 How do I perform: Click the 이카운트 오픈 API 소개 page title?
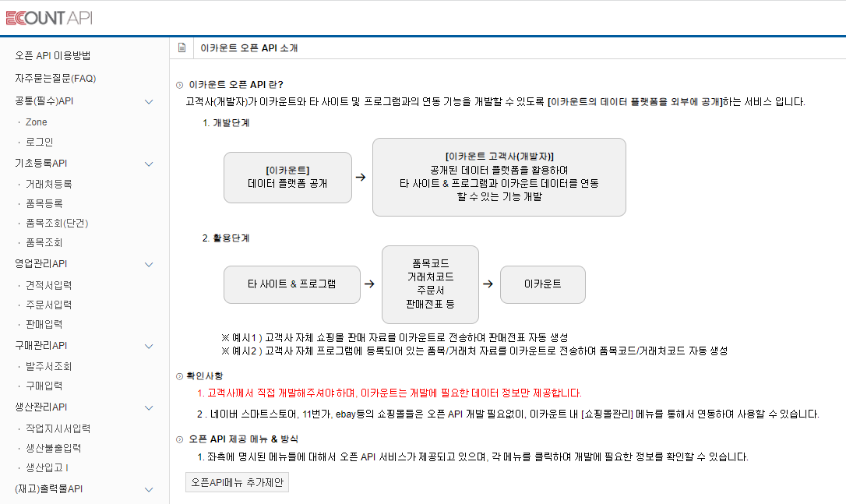point(249,48)
